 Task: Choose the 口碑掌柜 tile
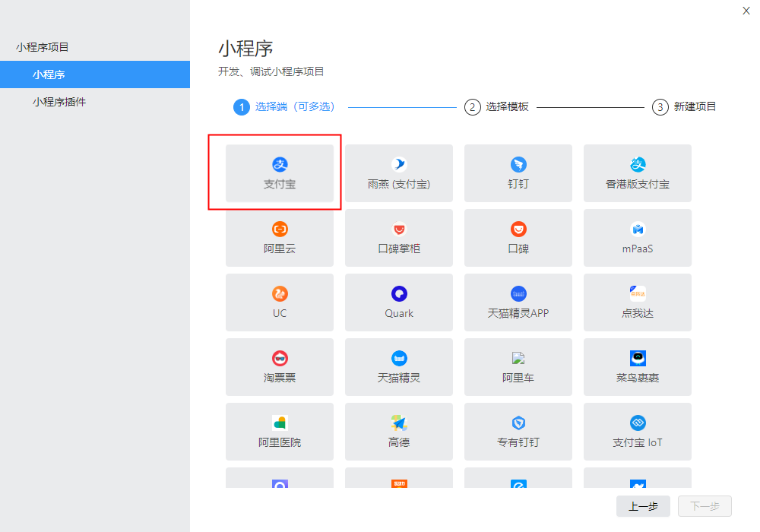coord(399,237)
